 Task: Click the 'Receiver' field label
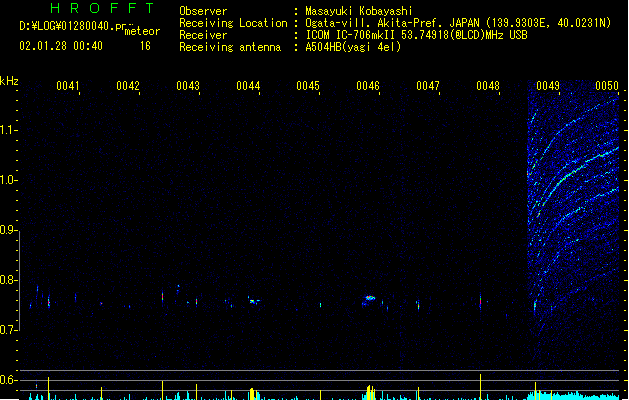pyautogui.click(x=203, y=35)
